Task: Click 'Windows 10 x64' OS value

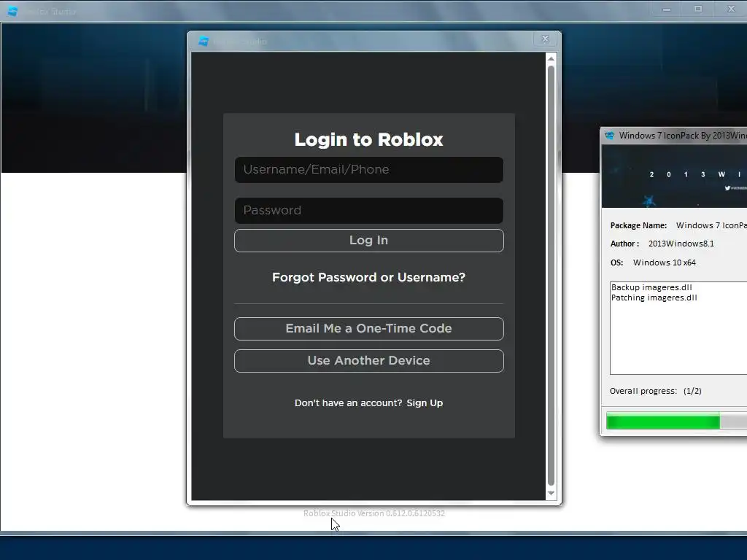Action: (664, 262)
